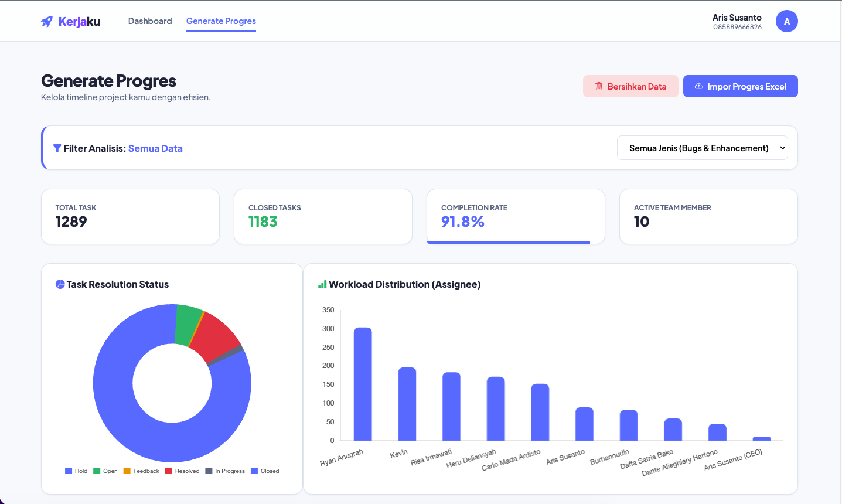Click the trash icon on Bersihkan Data

click(x=598, y=86)
